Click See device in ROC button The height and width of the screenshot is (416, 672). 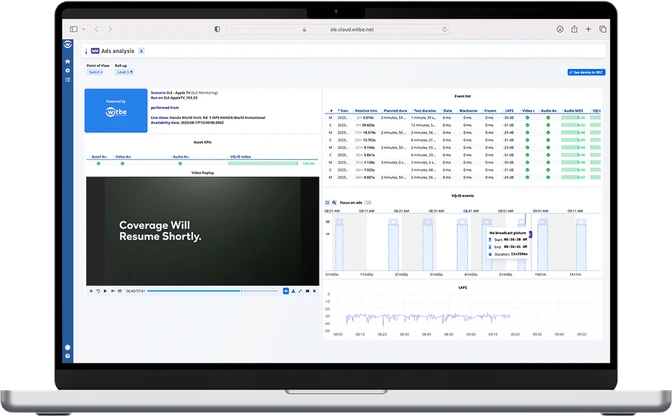click(x=586, y=72)
